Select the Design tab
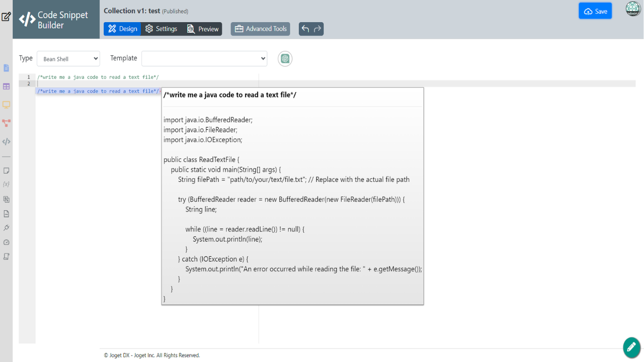644x362 pixels. pyautogui.click(x=123, y=29)
